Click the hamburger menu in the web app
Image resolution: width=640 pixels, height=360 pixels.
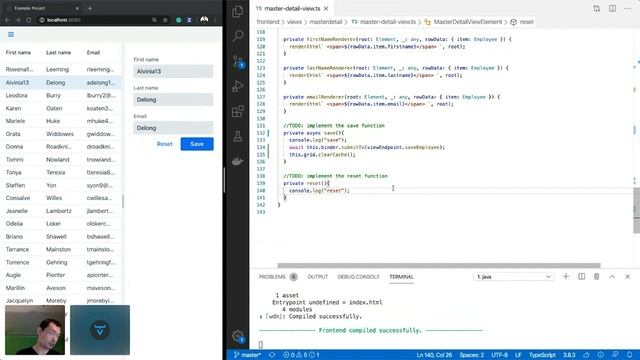click(11, 35)
